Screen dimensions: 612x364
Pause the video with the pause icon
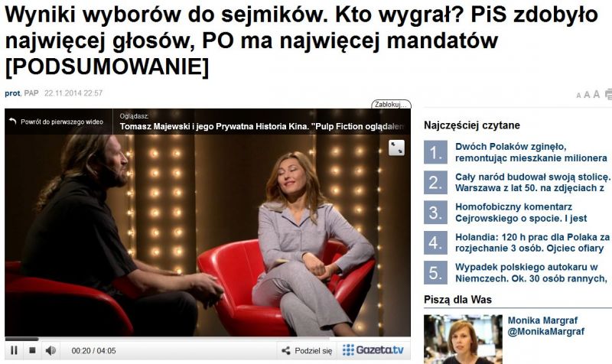click(14, 350)
